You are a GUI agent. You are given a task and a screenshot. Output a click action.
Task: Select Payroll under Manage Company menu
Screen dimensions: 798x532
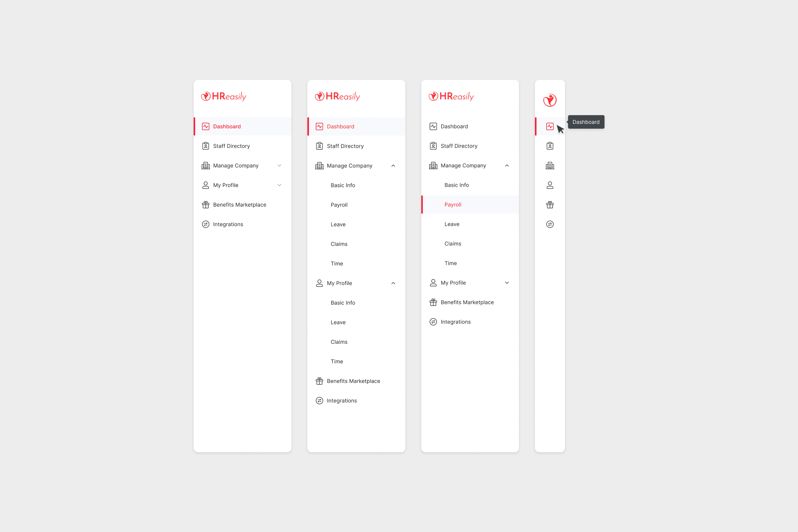point(452,204)
